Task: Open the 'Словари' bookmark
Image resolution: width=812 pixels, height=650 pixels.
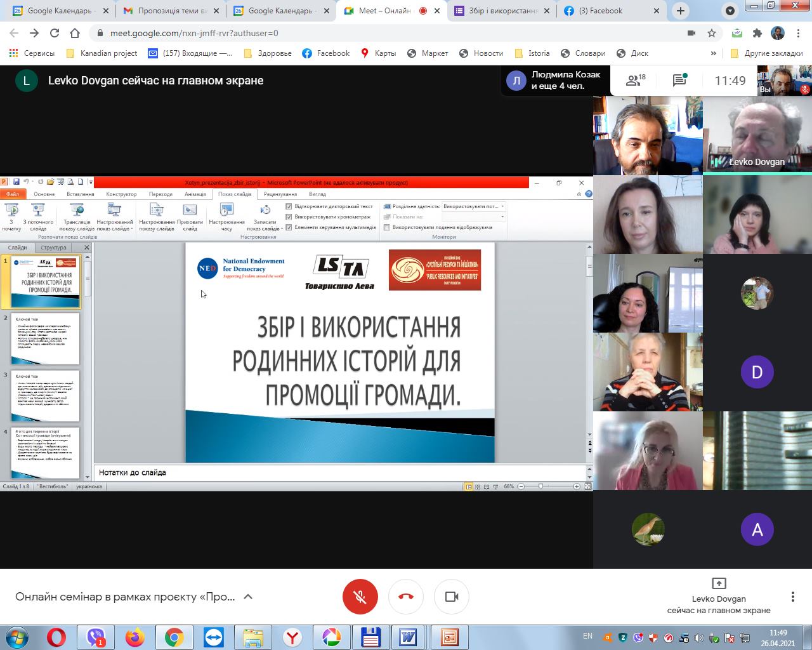Action: [x=583, y=53]
